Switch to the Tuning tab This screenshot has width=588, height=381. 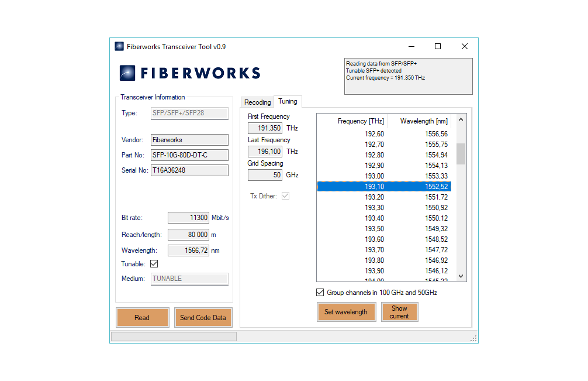pyautogui.click(x=288, y=101)
